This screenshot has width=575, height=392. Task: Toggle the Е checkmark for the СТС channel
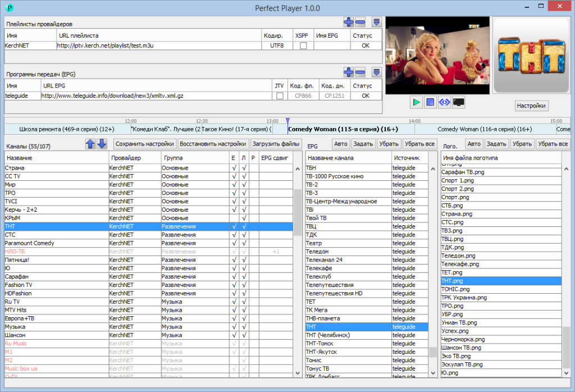click(x=235, y=235)
